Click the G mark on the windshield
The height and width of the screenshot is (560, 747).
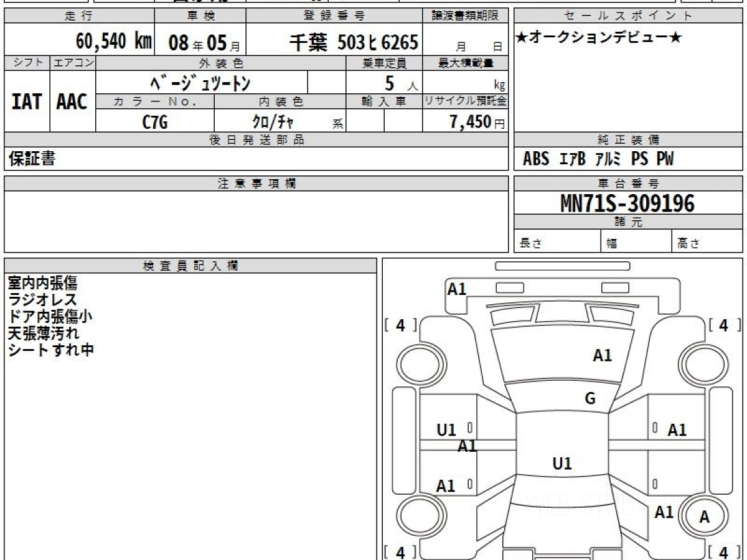coord(590,399)
